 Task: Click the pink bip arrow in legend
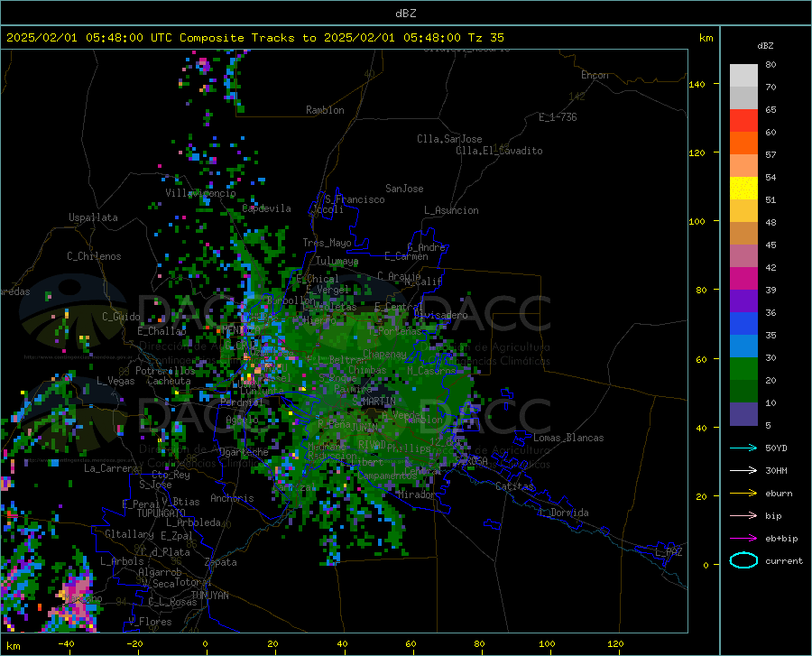(x=743, y=516)
